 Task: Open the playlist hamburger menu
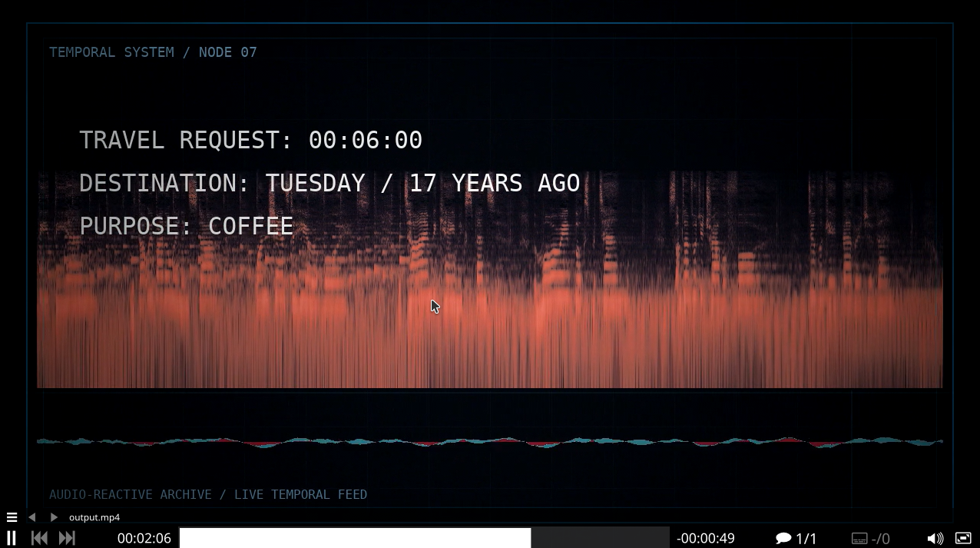click(x=12, y=517)
